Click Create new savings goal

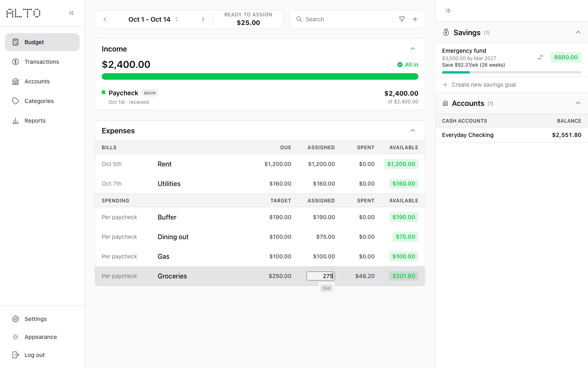[479, 85]
